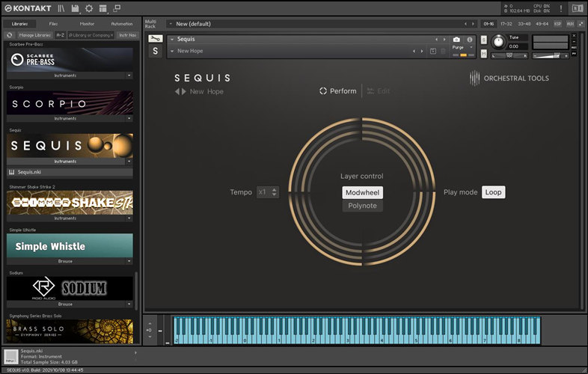Click the floppy disk save icon
Screen dimensions: 588x374
76,8
